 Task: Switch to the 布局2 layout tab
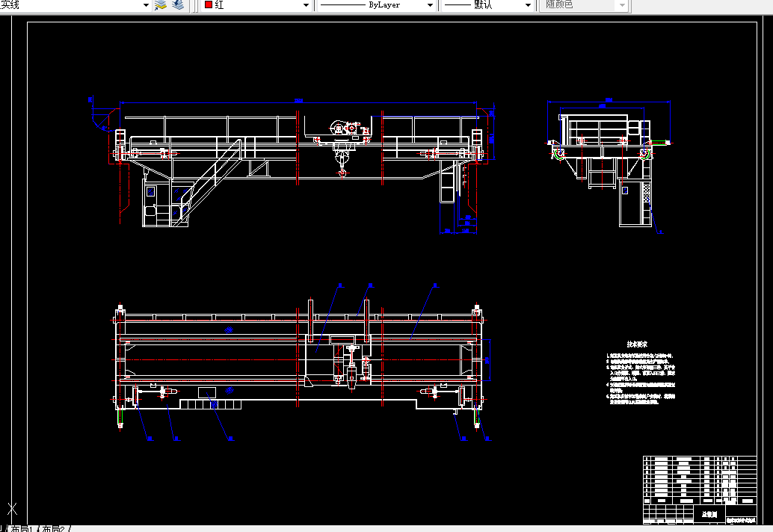pyautogui.click(x=53, y=528)
